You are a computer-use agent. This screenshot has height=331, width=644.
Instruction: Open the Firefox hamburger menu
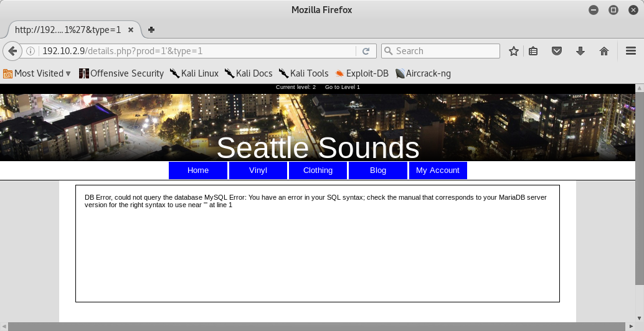pos(630,51)
